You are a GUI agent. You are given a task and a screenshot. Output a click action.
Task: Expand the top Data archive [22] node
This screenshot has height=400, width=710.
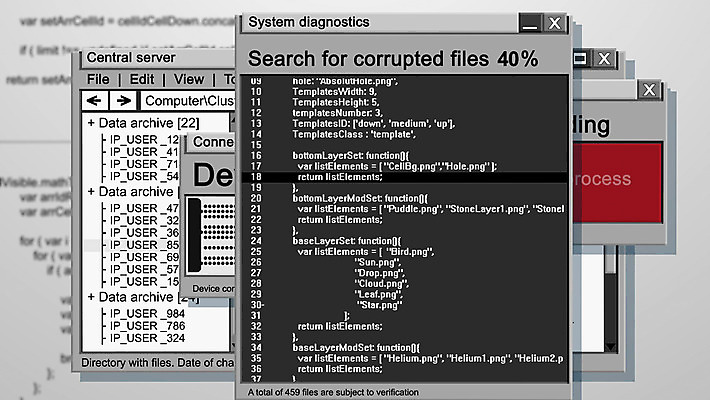coord(90,123)
